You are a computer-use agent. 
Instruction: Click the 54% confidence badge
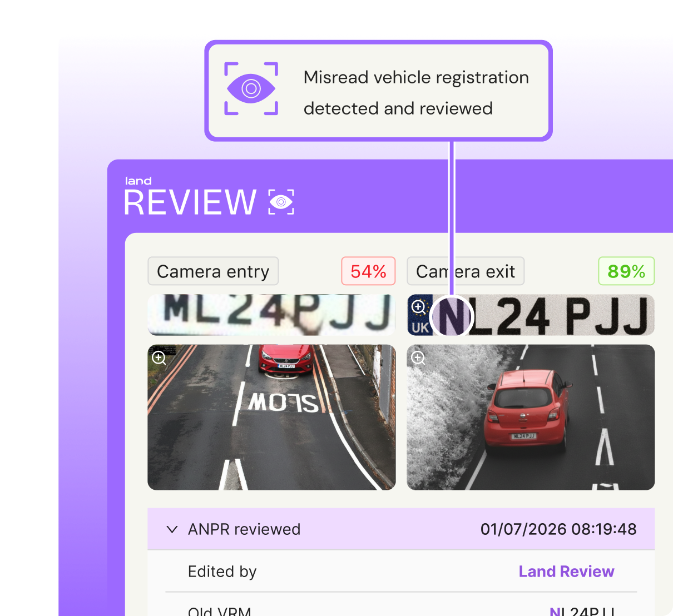click(368, 271)
